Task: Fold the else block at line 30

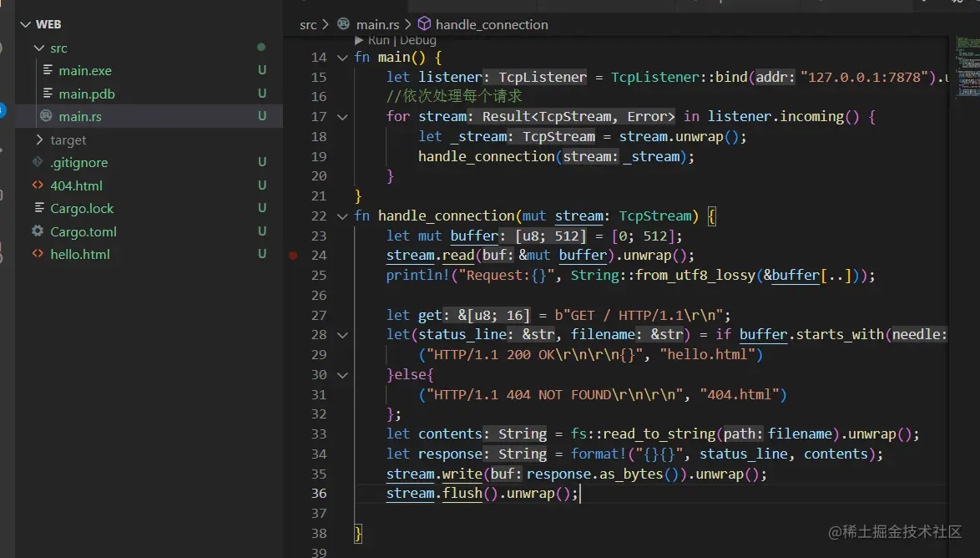Action: click(x=342, y=375)
